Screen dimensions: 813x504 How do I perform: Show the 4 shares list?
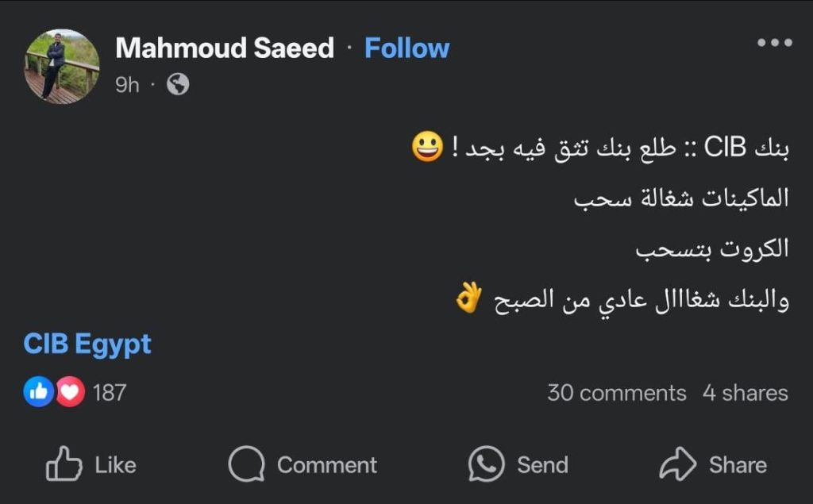pos(745,393)
